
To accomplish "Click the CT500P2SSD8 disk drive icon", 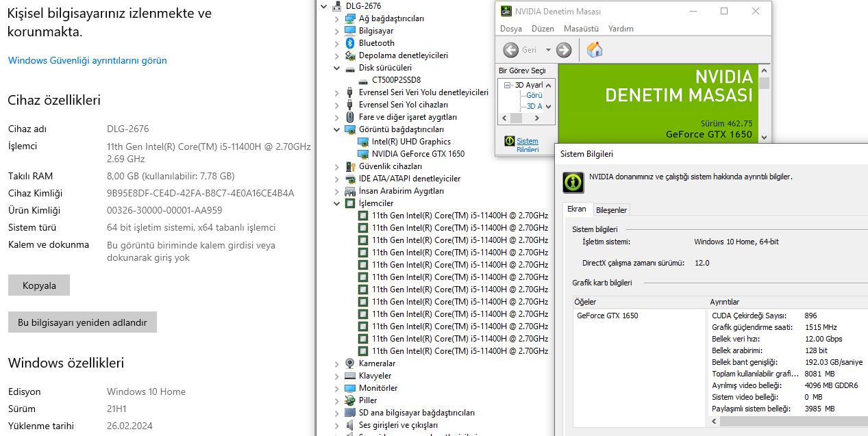I will click(363, 80).
